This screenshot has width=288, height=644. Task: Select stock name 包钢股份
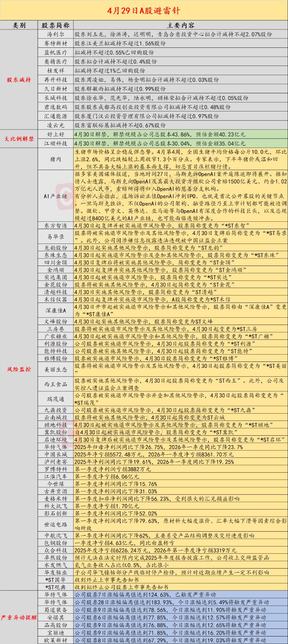pyautogui.click(x=56, y=543)
